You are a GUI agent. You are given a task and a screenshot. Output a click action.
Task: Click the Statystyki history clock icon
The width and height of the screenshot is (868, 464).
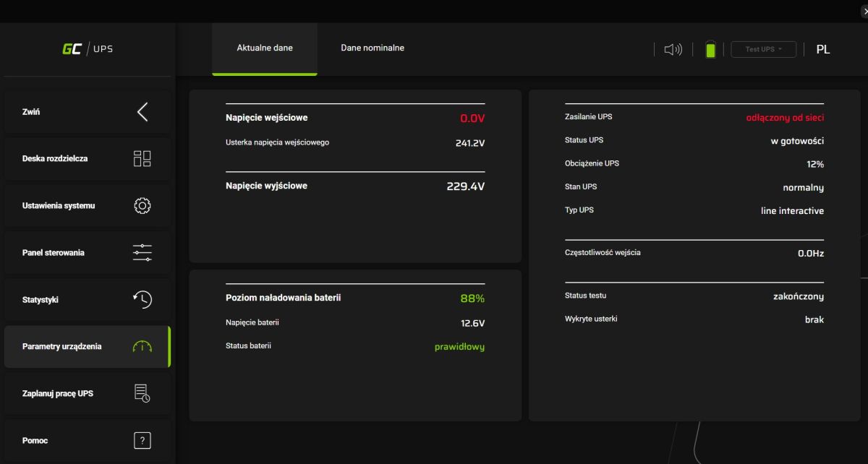[142, 300]
